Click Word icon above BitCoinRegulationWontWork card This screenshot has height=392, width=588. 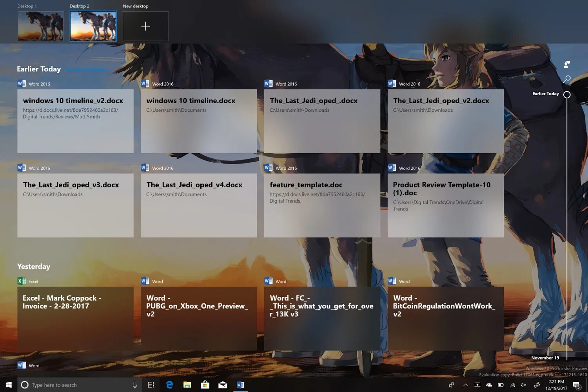click(x=392, y=281)
